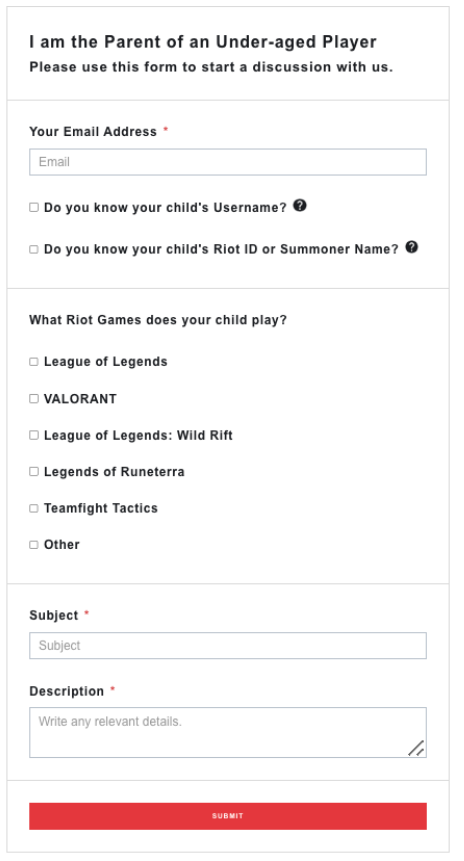Mark the Teamfight Tactics checkbox
The image size is (464, 861).
[34, 508]
